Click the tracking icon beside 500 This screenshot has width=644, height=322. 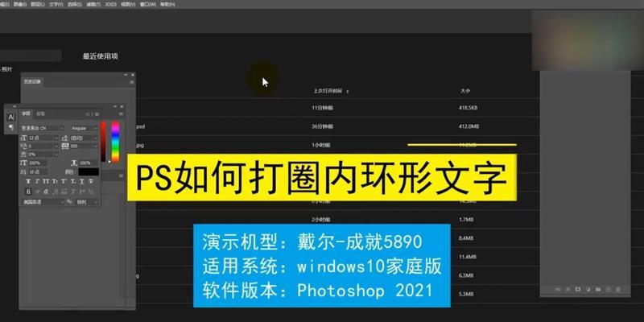(x=65, y=146)
